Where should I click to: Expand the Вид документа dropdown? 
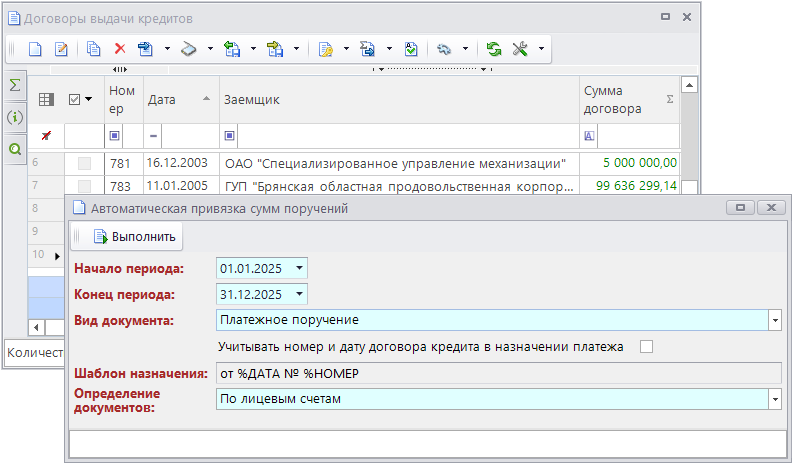(774, 320)
